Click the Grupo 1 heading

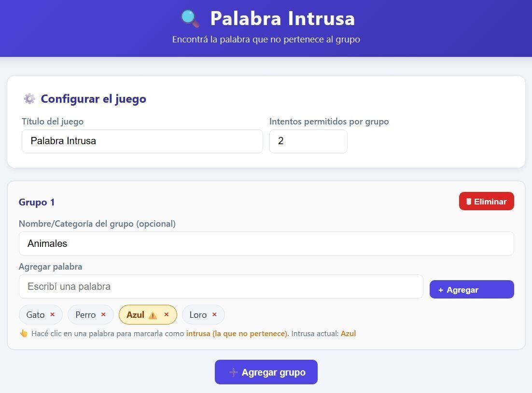tap(37, 202)
